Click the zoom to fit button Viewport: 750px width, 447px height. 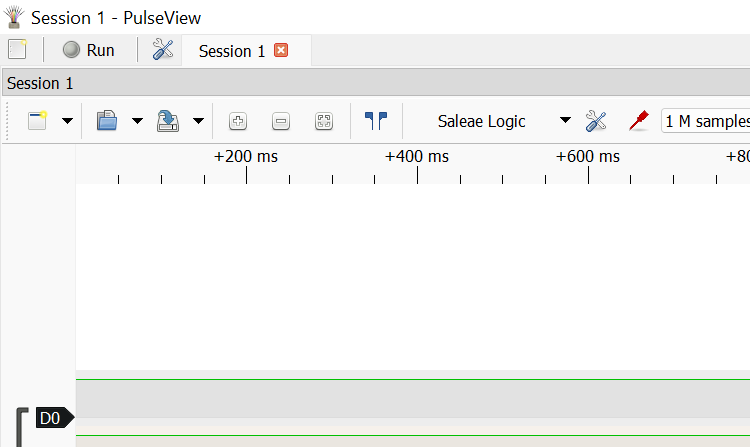323,121
